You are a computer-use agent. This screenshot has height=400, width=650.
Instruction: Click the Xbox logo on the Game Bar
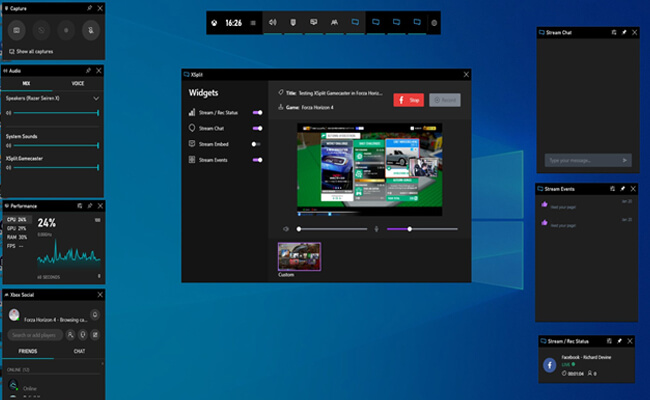pyautogui.click(x=214, y=23)
